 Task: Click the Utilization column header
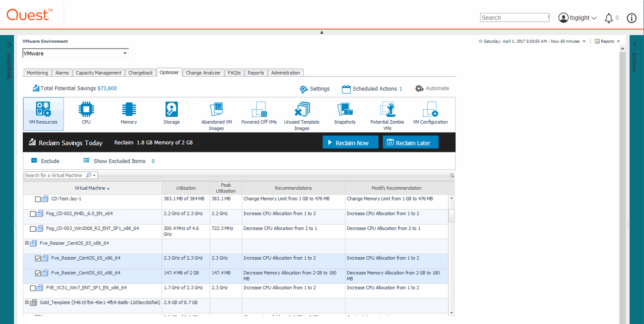186,188
